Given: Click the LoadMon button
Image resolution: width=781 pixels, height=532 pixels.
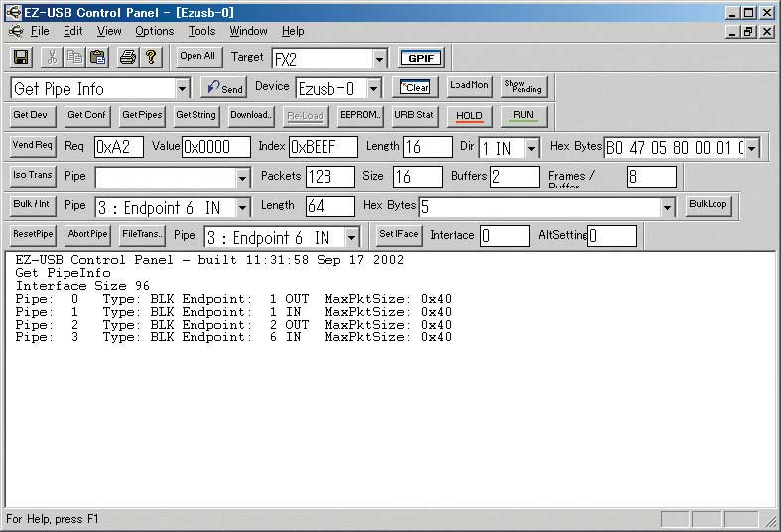Looking at the screenshot, I should (469, 86).
